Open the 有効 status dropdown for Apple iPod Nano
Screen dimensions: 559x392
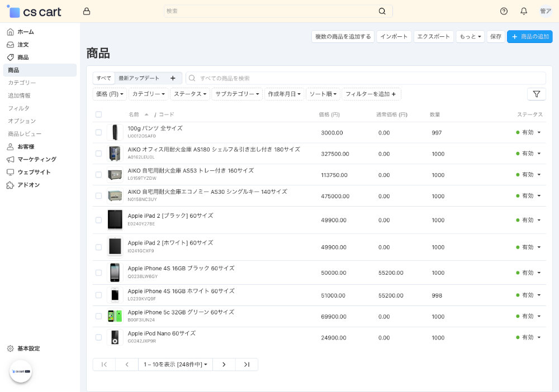[528, 338]
